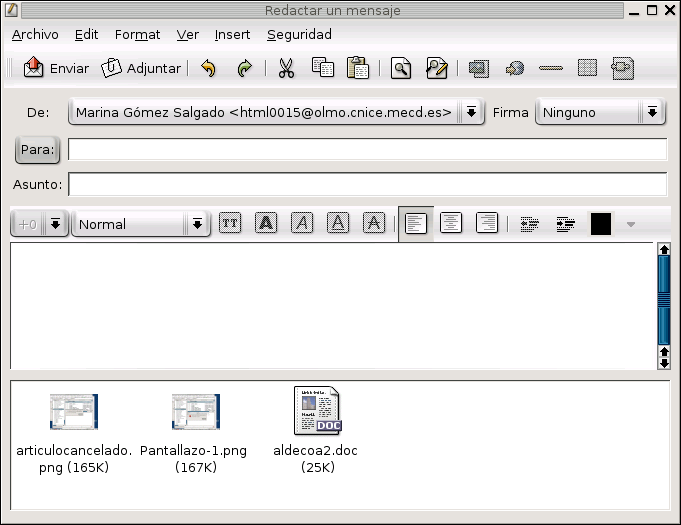This screenshot has width=681, height=525.
Task: Toggle center alignment
Action: tap(451, 224)
